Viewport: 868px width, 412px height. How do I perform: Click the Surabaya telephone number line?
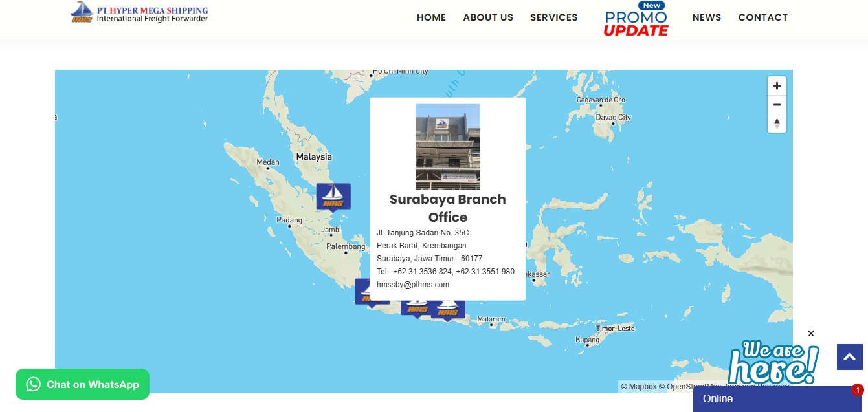click(x=445, y=272)
